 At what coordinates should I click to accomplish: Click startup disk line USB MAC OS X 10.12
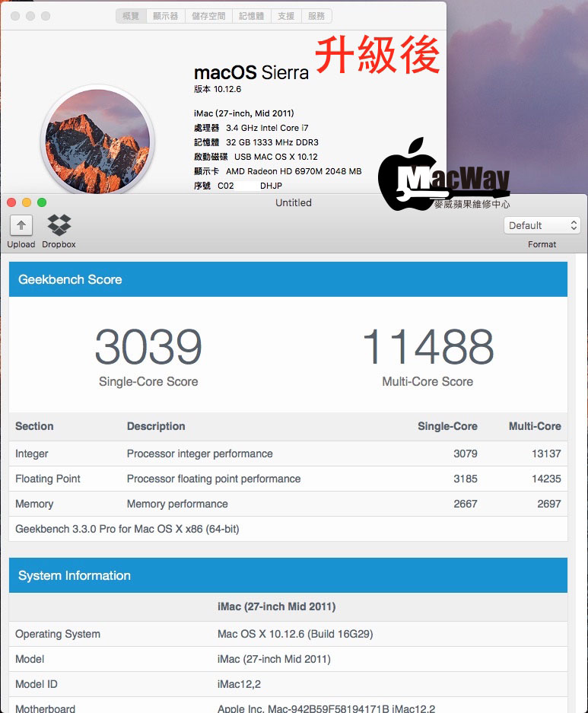(x=276, y=157)
